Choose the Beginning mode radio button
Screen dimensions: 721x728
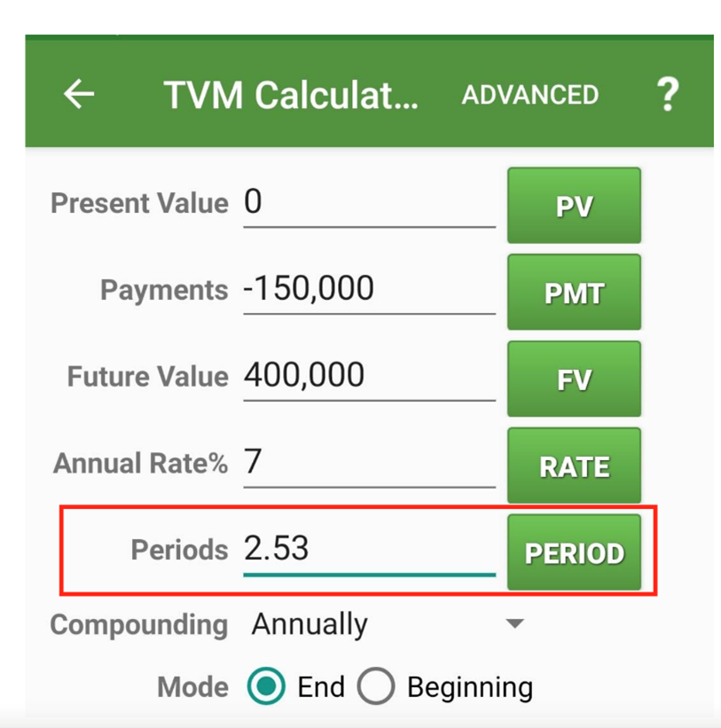click(x=376, y=686)
